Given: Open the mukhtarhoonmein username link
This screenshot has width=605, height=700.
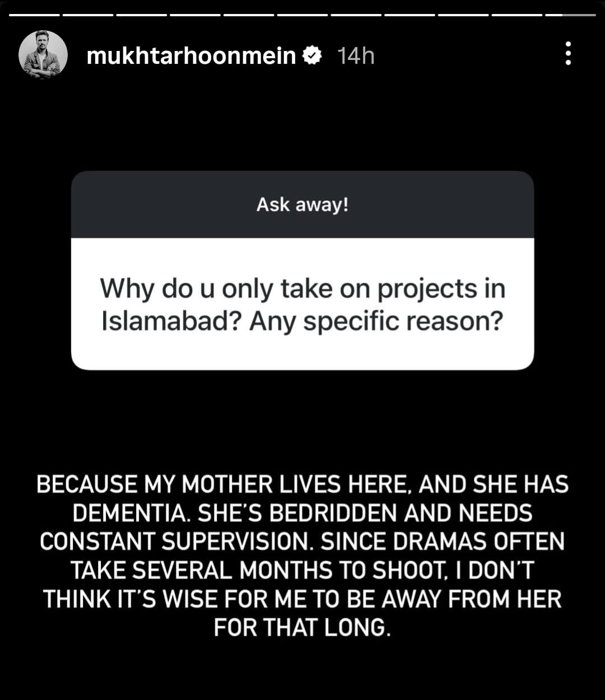Looking at the screenshot, I should pos(191,55).
